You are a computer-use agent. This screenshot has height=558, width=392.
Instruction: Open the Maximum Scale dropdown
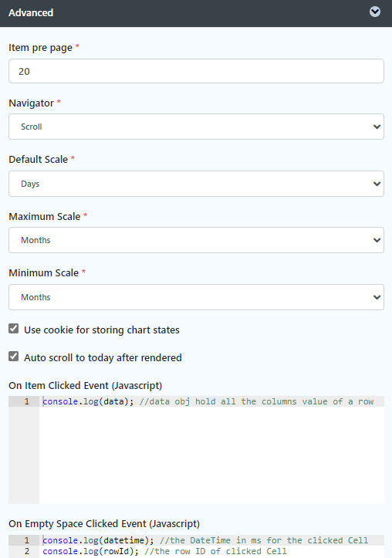tap(196, 240)
